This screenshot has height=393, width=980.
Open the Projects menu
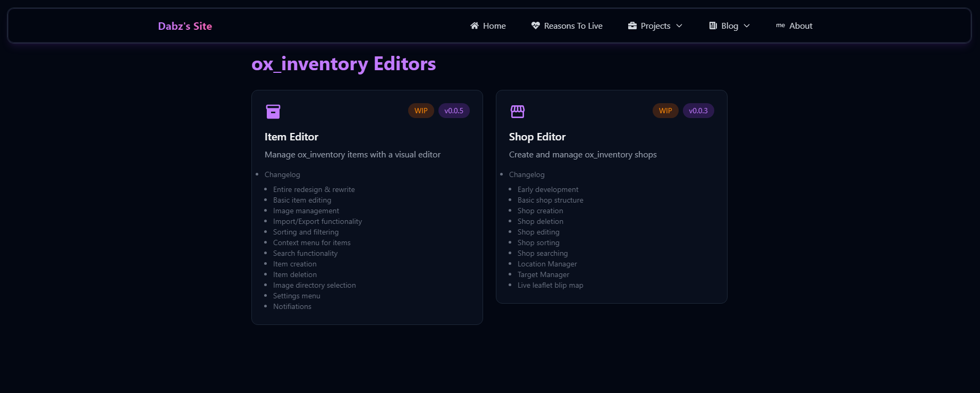pyautogui.click(x=655, y=26)
